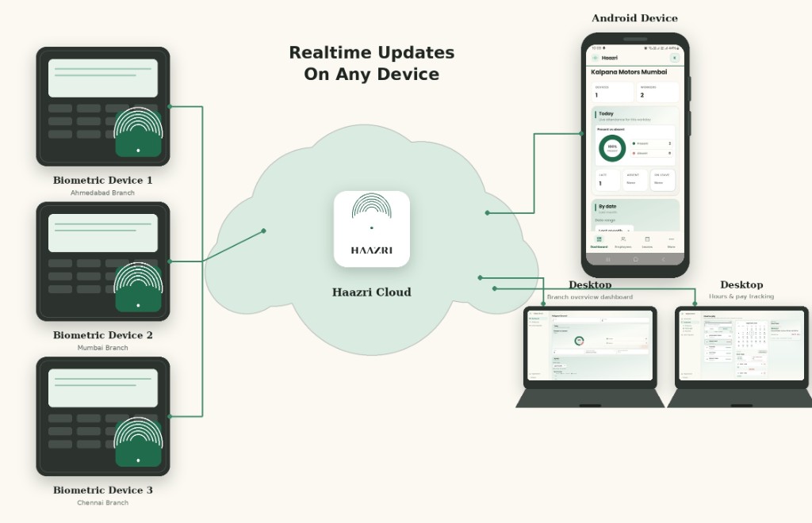Click fingerprint sensor on Biometric Device 2
812x523 pixels.
138,287
